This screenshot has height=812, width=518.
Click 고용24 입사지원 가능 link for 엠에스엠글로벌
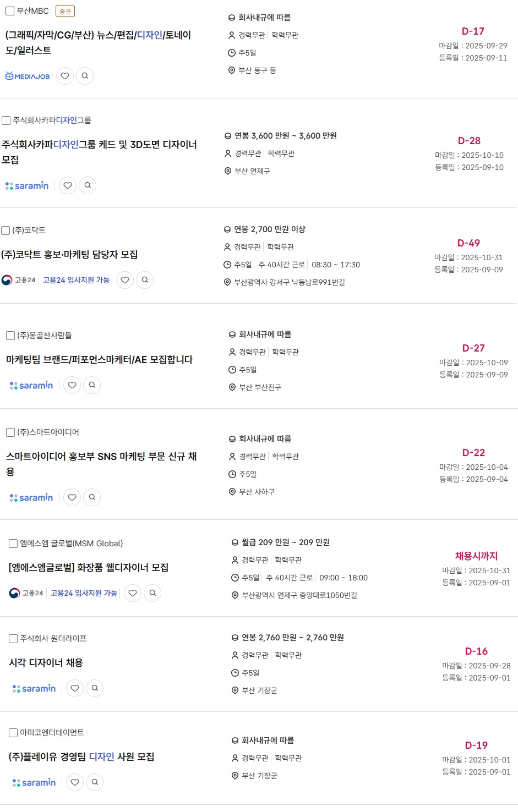tap(84, 593)
